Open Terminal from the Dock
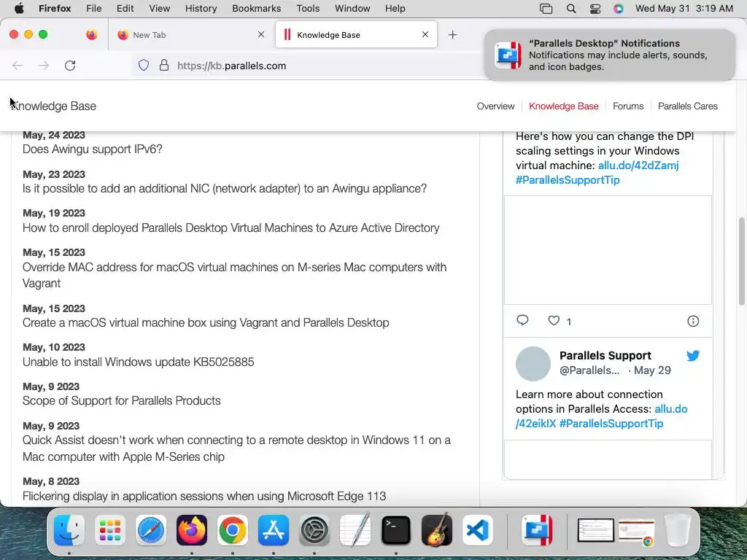Image resolution: width=747 pixels, height=560 pixels. point(396,530)
